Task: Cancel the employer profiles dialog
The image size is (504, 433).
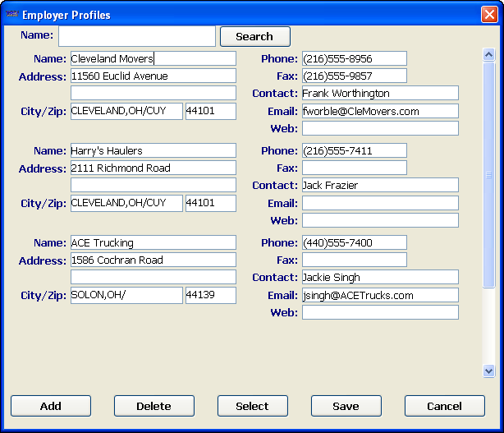Action: pyautogui.click(x=444, y=406)
